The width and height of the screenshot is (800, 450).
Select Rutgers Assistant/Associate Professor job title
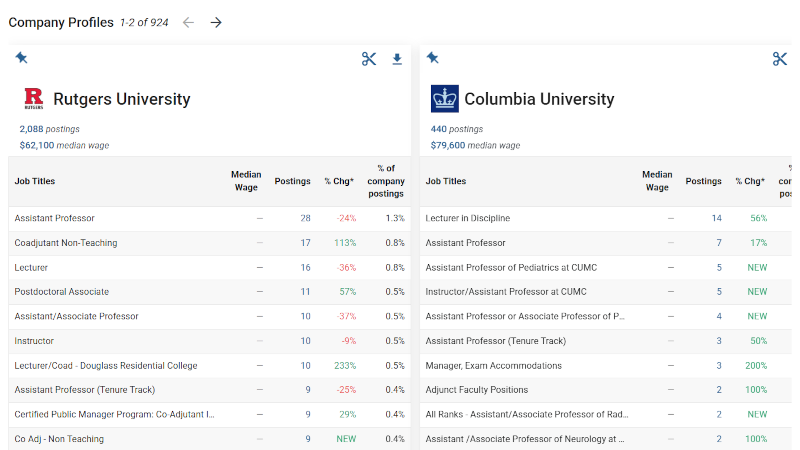[77, 316]
